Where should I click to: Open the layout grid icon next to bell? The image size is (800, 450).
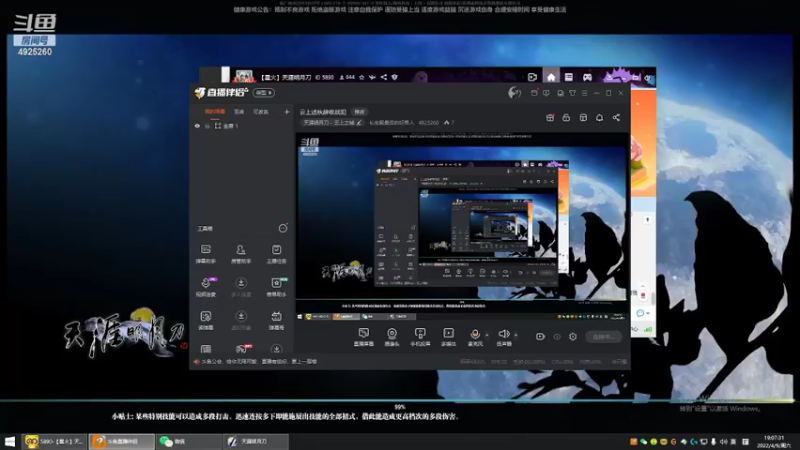coord(583,118)
